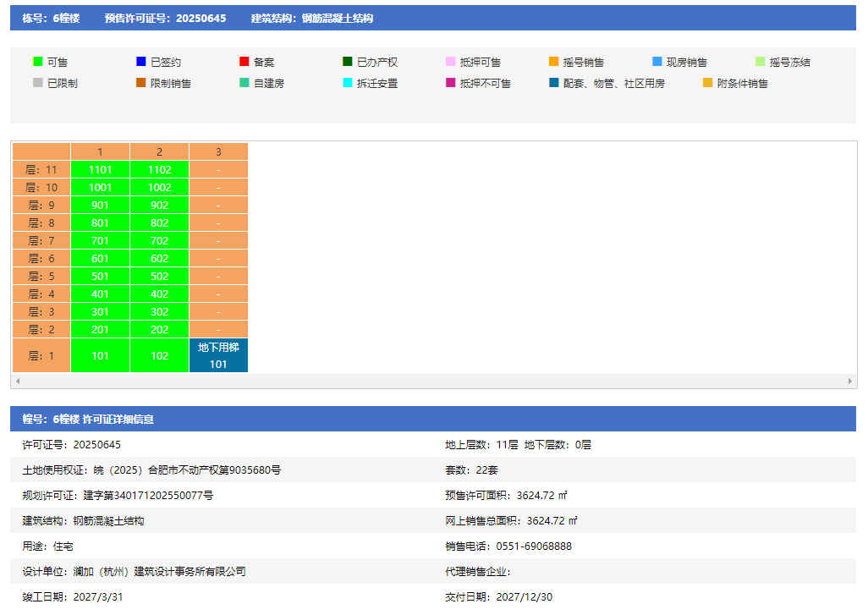The height and width of the screenshot is (615, 868).
Task: Click the blue 已签约 legend swatch
Action: (x=141, y=62)
